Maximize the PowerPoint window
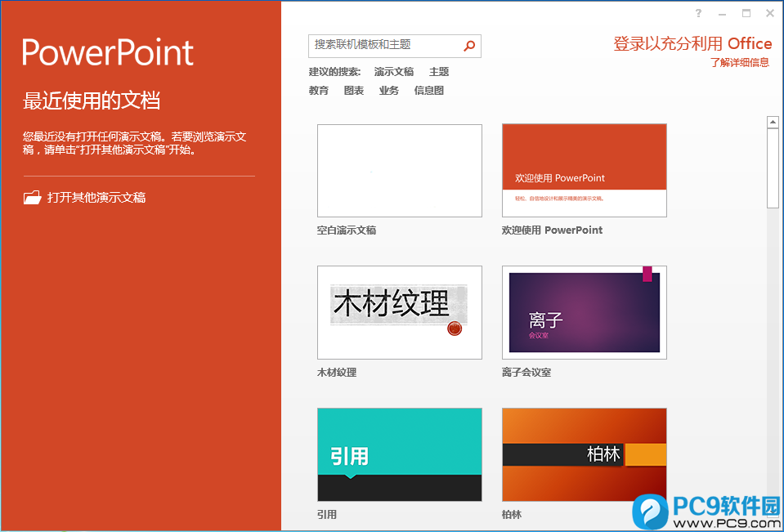The width and height of the screenshot is (784, 532). click(x=746, y=14)
